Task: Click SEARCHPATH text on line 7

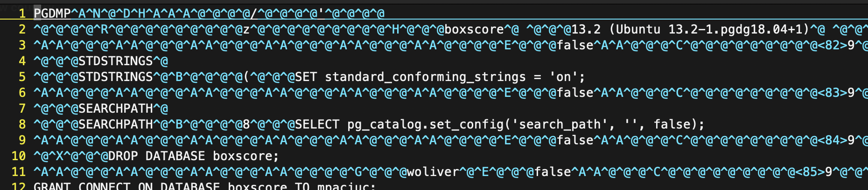Action: pyautogui.click(x=116, y=109)
